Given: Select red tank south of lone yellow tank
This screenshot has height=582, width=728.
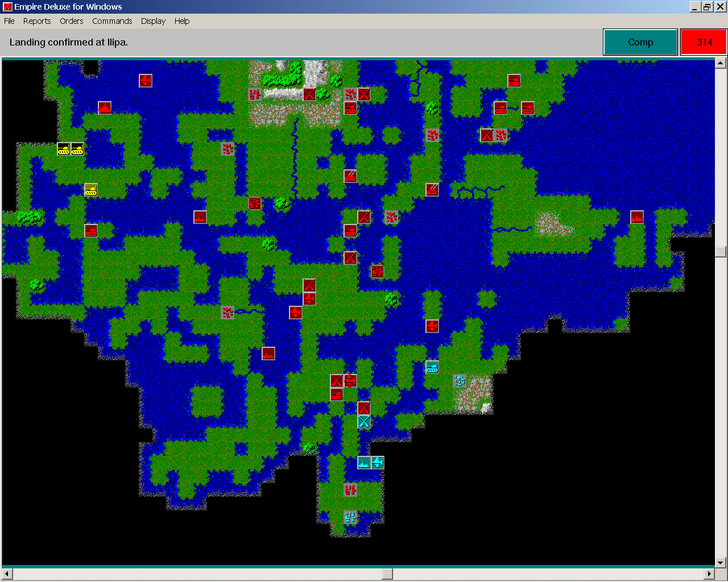Looking at the screenshot, I should (x=91, y=231).
